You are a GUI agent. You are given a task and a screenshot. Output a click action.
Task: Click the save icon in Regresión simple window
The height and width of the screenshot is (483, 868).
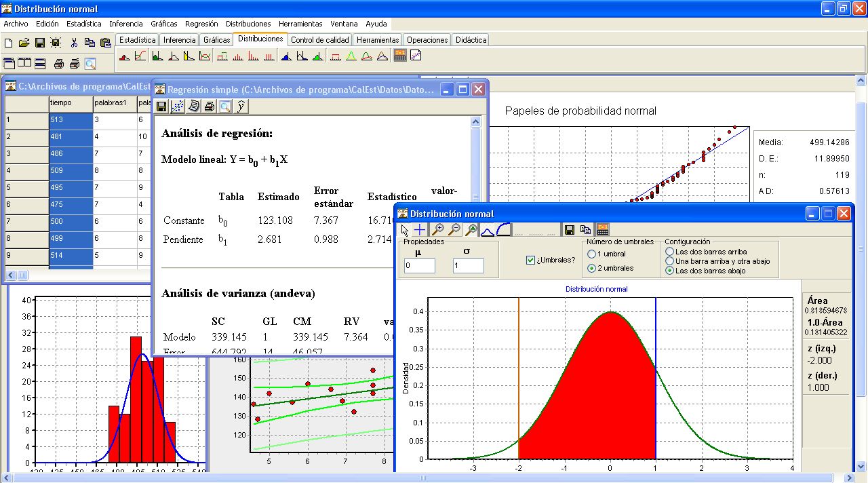161,106
